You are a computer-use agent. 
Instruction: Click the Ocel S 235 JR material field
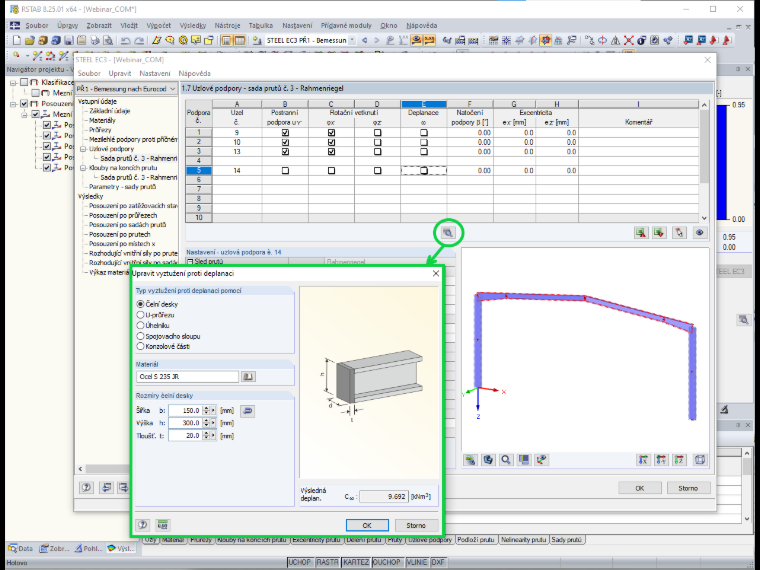point(188,377)
